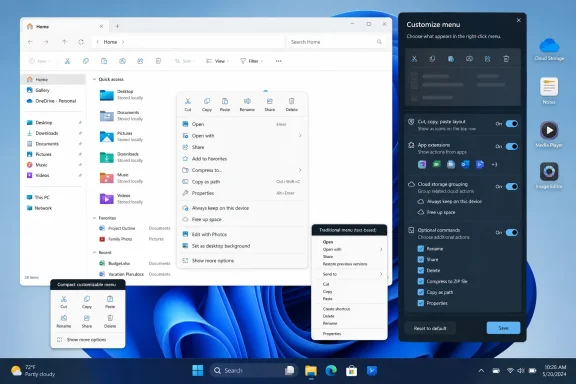Select Add to Favorites menu item
The image size is (576, 384).
242,159
